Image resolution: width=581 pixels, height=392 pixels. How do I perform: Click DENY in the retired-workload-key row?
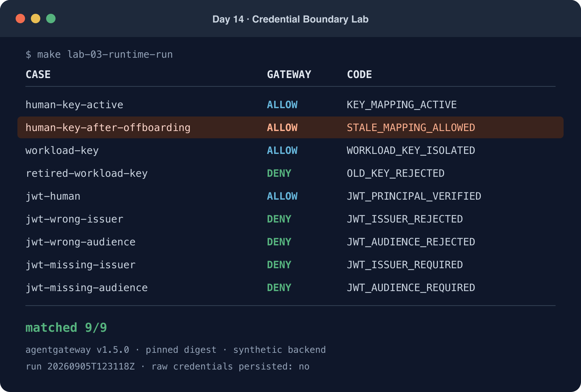tap(279, 173)
